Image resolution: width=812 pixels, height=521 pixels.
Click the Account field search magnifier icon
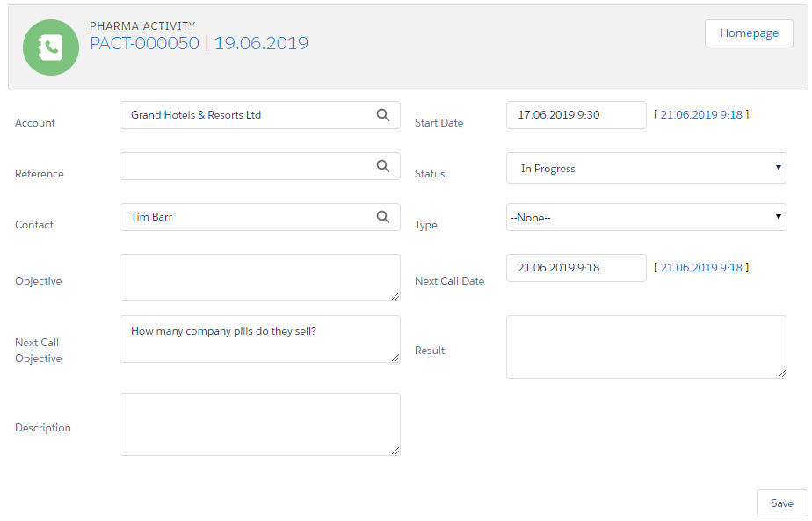382,115
